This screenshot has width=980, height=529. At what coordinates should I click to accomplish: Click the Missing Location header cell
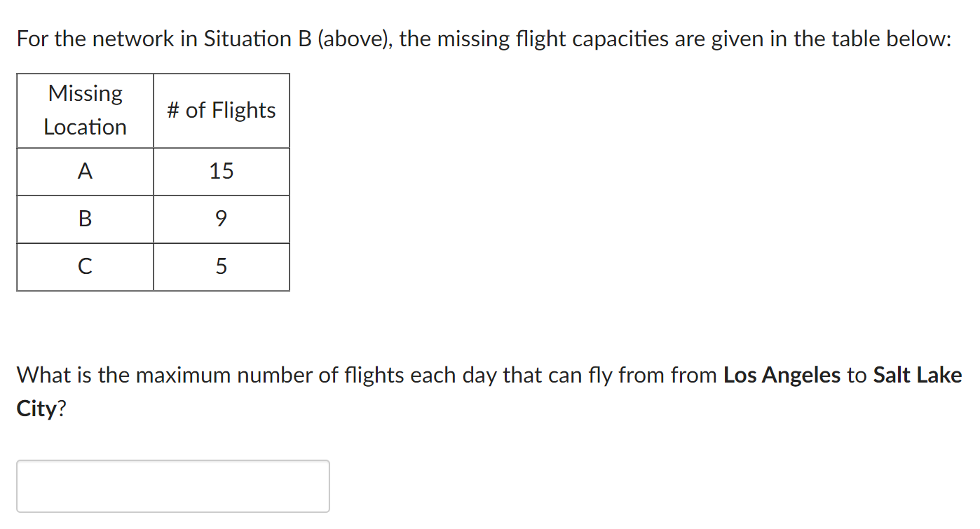pos(84,110)
